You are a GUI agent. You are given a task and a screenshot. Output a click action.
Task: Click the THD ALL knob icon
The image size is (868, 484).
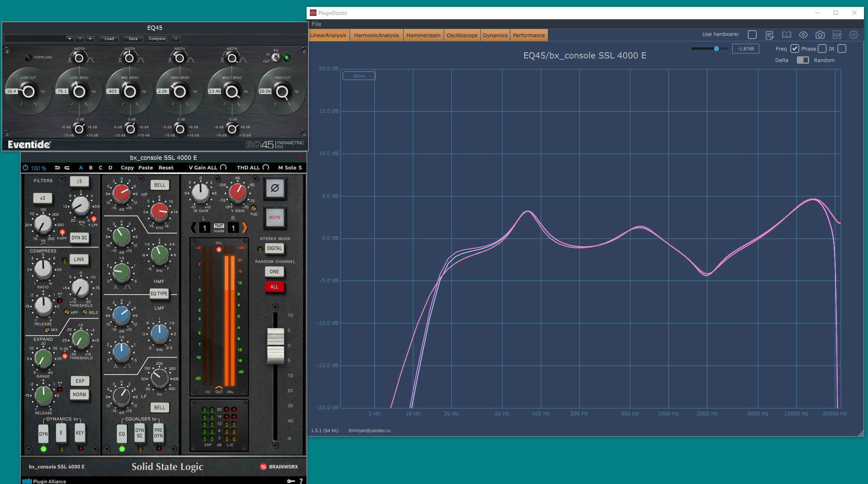coord(266,167)
